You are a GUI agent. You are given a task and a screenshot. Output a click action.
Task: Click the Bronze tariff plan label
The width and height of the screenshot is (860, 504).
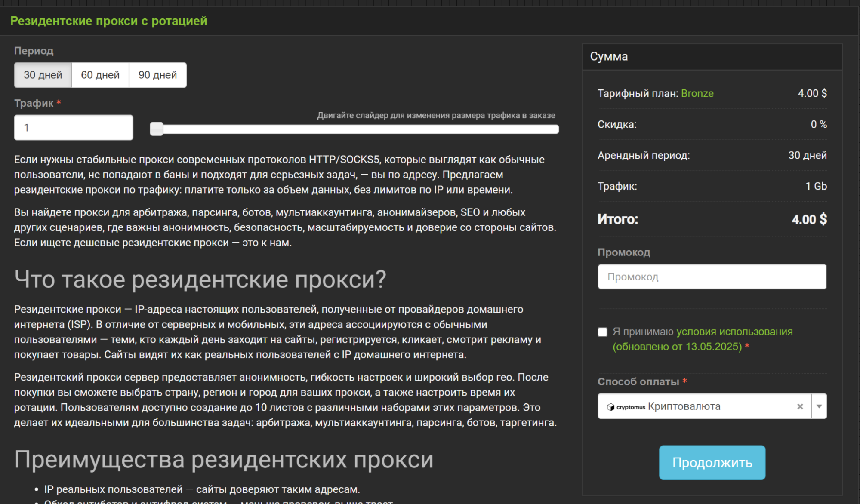(697, 93)
